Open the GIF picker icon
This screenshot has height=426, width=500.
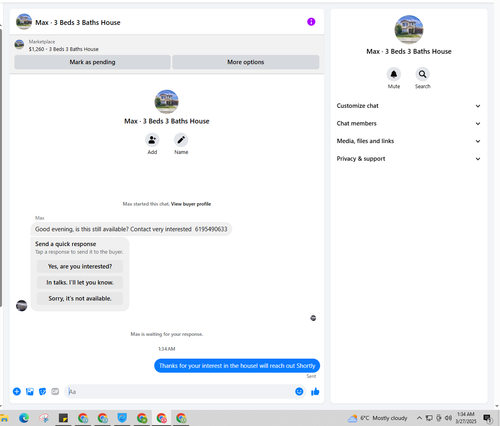click(55, 391)
